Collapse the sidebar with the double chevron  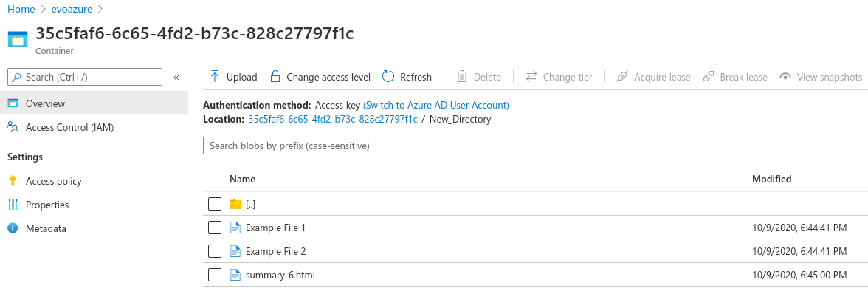pyautogui.click(x=176, y=77)
